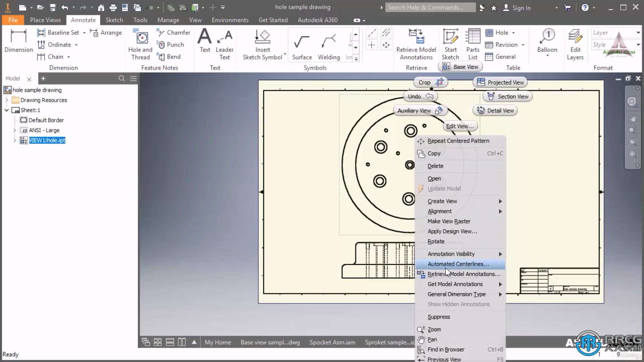Image resolution: width=644 pixels, height=362 pixels.
Task: Choose Delete in the context menu
Action: [x=460, y=166]
